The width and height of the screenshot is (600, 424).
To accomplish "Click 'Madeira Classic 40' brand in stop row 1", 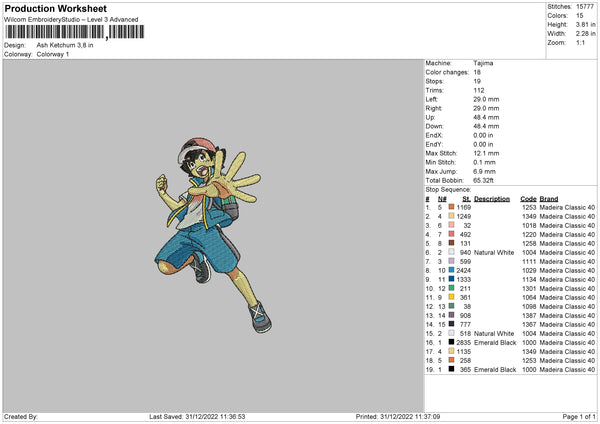I will tap(567, 207).
